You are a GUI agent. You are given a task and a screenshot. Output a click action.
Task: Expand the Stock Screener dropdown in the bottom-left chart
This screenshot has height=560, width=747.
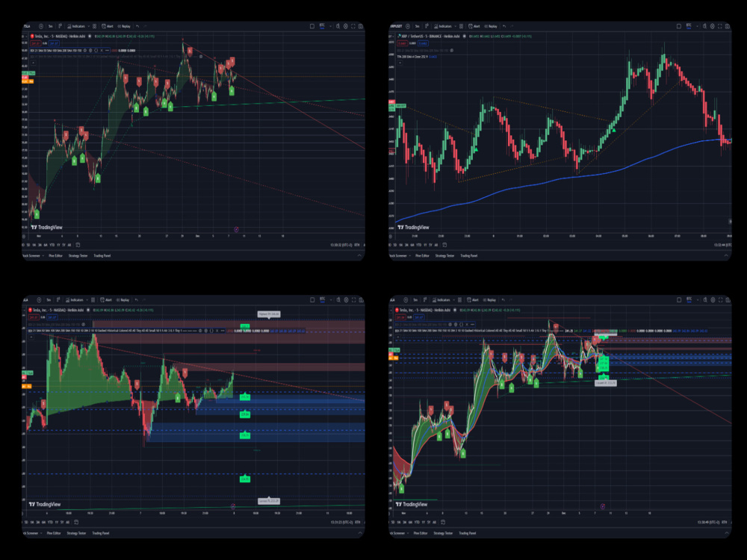pyautogui.click(x=41, y=533)
